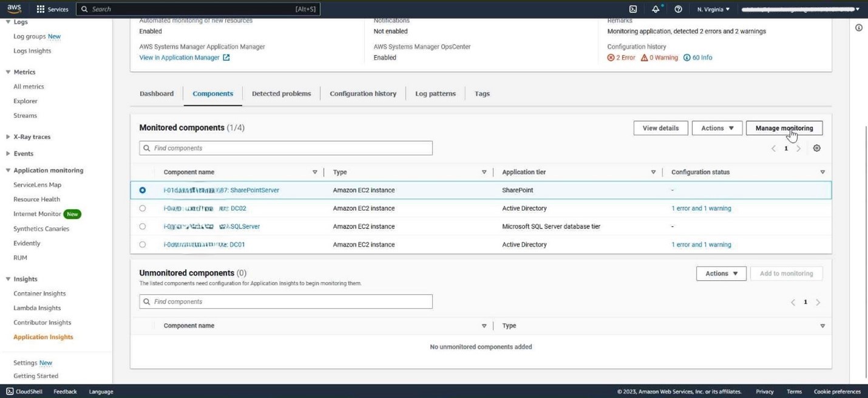Switch to the Configuration history tab
868x398 pixels.
pos(363,94)
